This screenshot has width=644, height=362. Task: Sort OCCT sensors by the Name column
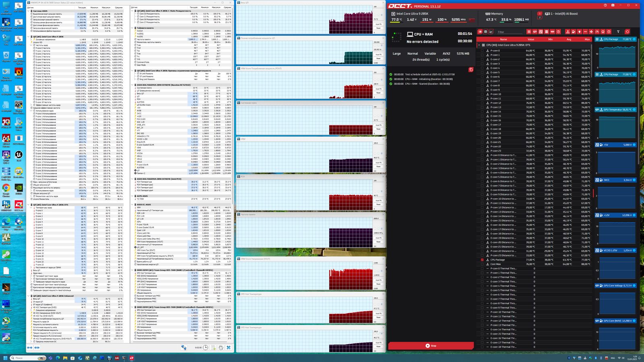point(503,39)
